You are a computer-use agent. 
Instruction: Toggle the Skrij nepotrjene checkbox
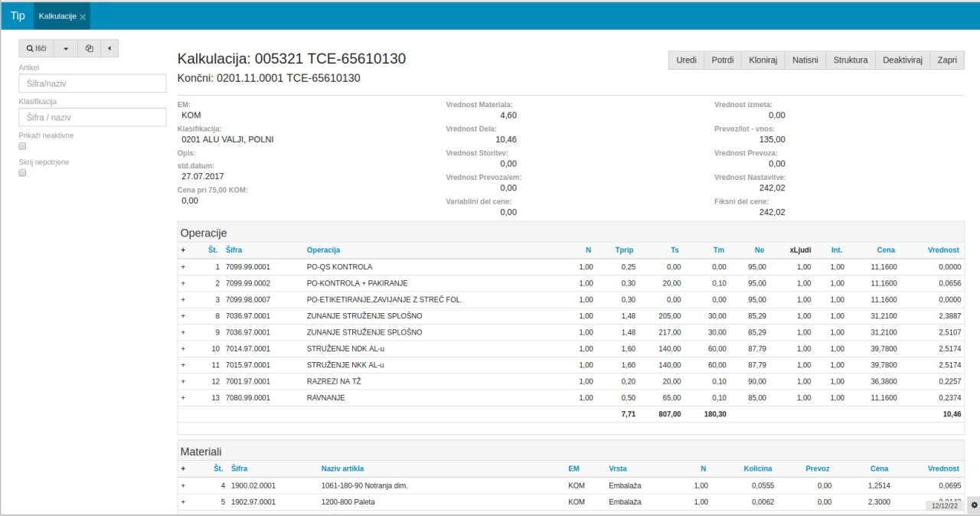22,173
